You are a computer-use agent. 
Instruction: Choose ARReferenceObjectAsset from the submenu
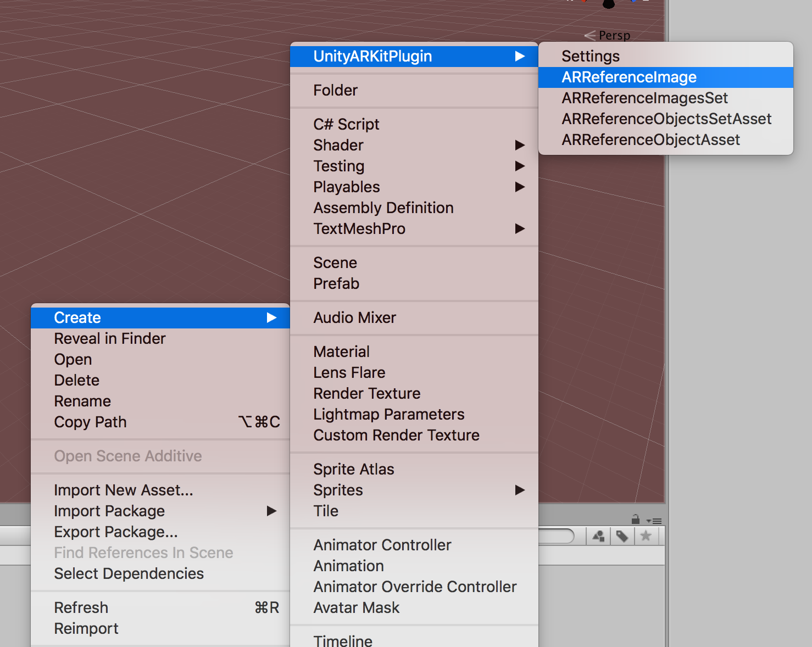(x=666, y=140)
